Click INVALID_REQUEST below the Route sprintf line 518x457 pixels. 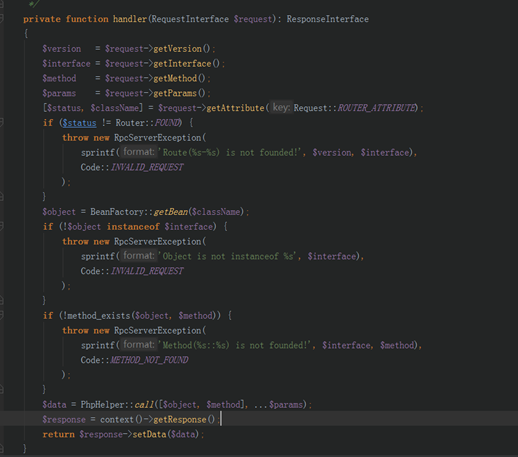point(147,167)
